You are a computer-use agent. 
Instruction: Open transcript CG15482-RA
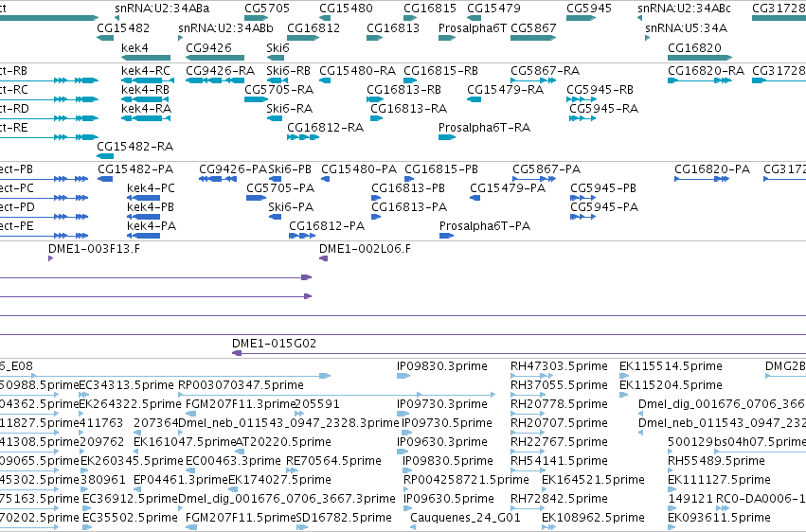pyautogui.click(x=135, y=147)
